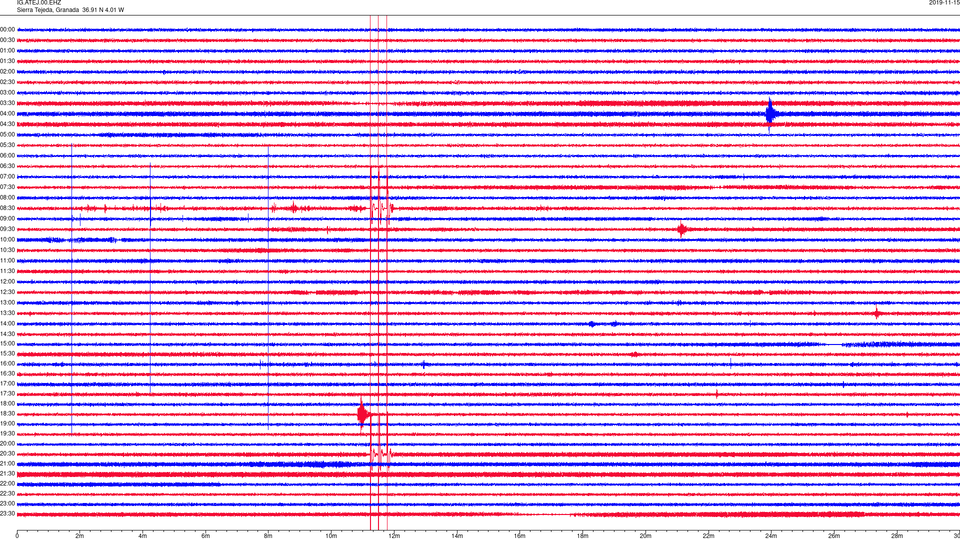Click the 26m tick on the minutes axis

tap(834, 536)
